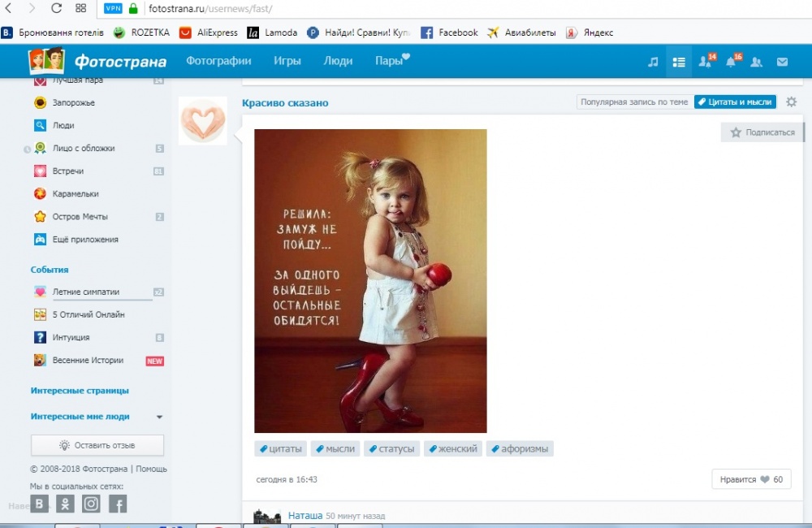Open the music note icon in header
Image resolution: width=812 pixels, height=528 pixels.
click(x=653, y=62)
